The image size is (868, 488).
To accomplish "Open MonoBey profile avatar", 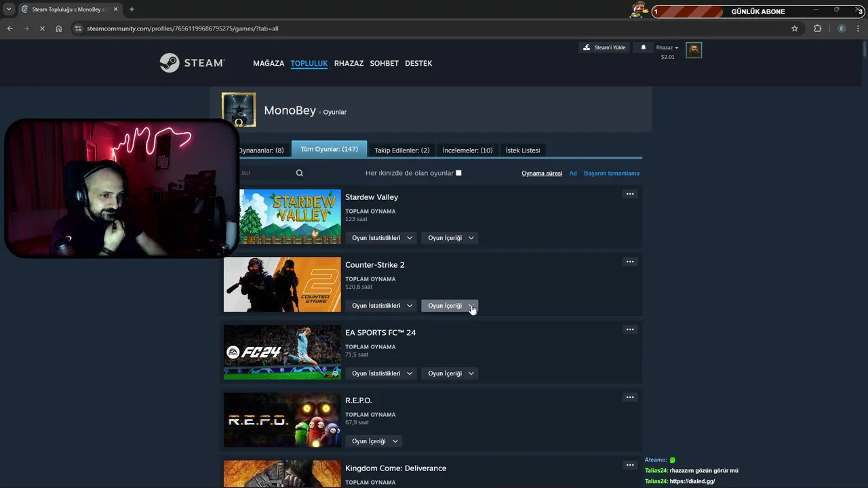I will pos(239,110).
